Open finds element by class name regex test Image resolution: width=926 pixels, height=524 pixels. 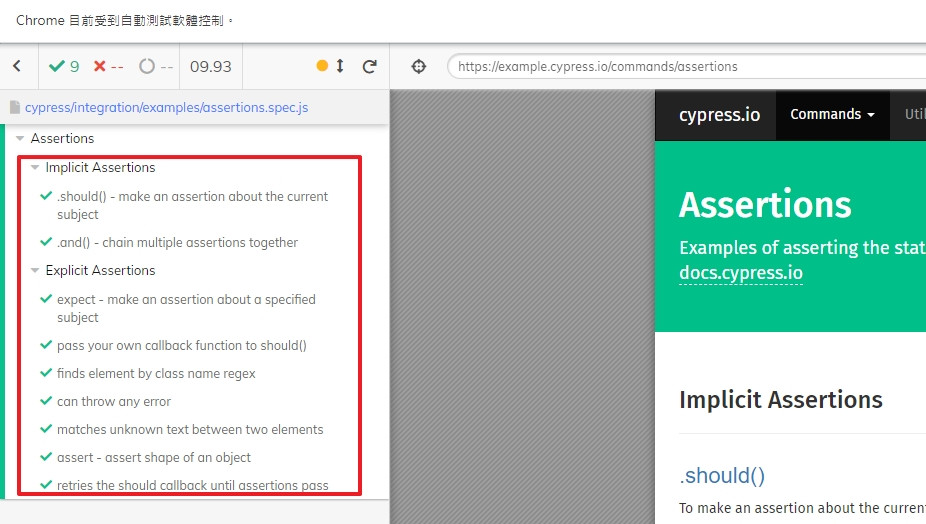click(x=156, y=373)
